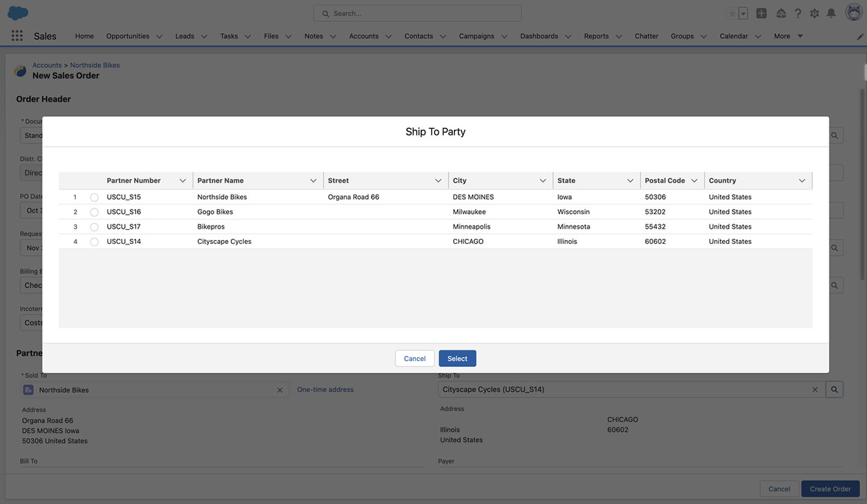Open the favorites list dropdown arrow
The height and width of the screenshot is (504, 867).
coord(743,13)
